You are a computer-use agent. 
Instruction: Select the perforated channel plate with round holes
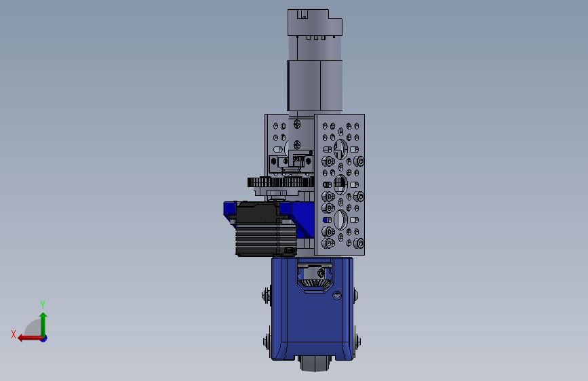tap(340, 184)
